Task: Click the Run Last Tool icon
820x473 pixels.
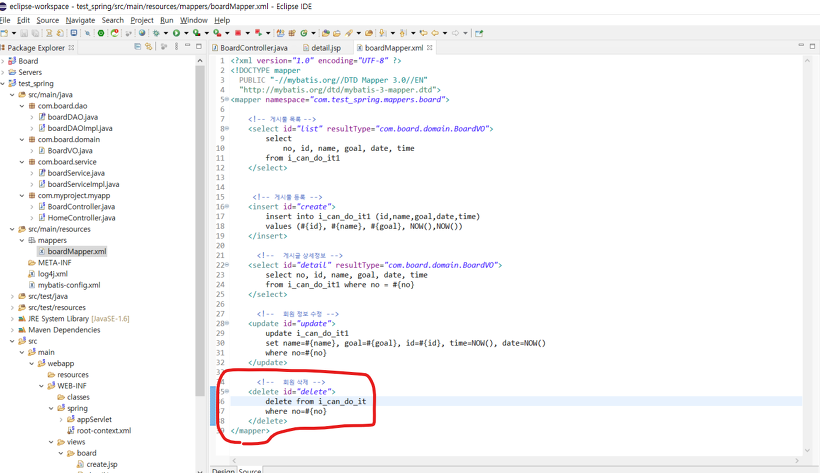Action: click(217, 33)
